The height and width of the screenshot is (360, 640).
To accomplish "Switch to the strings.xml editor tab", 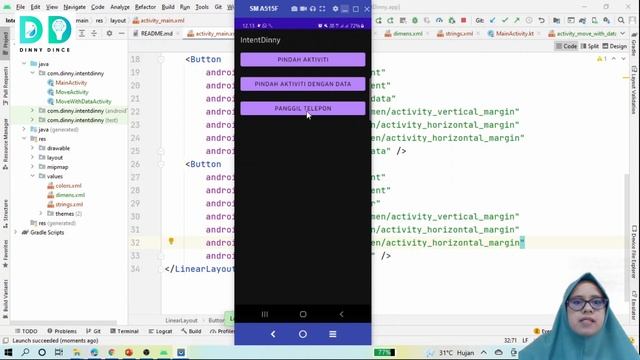I will coord(458,33).
